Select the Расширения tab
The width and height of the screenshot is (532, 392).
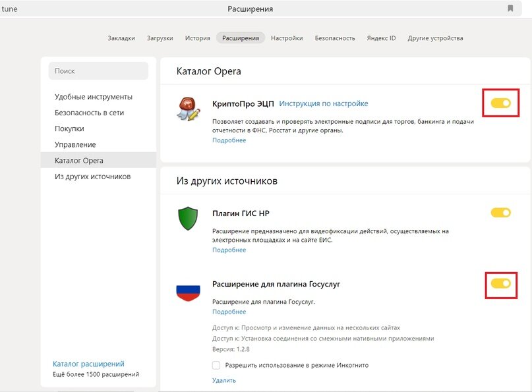click(241, 38)
